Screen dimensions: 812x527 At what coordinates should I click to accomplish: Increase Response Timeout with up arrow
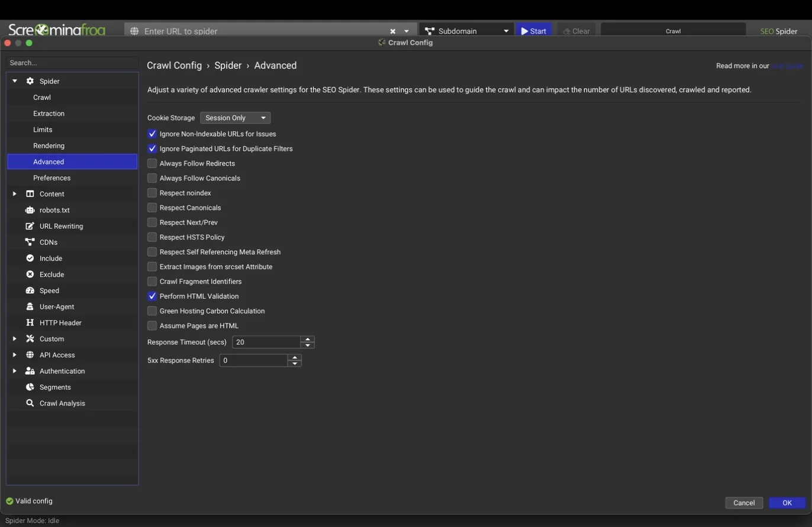(x=307, y=339)
